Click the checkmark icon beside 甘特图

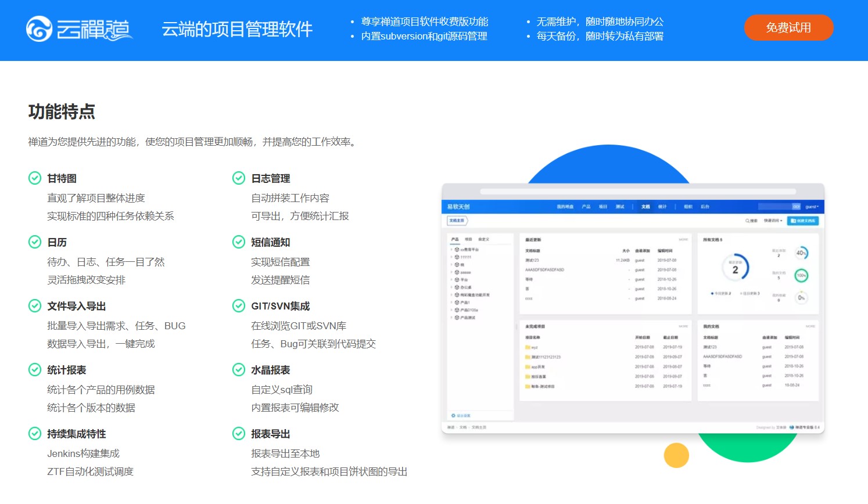pyautogui.click(x=35, y=178)
